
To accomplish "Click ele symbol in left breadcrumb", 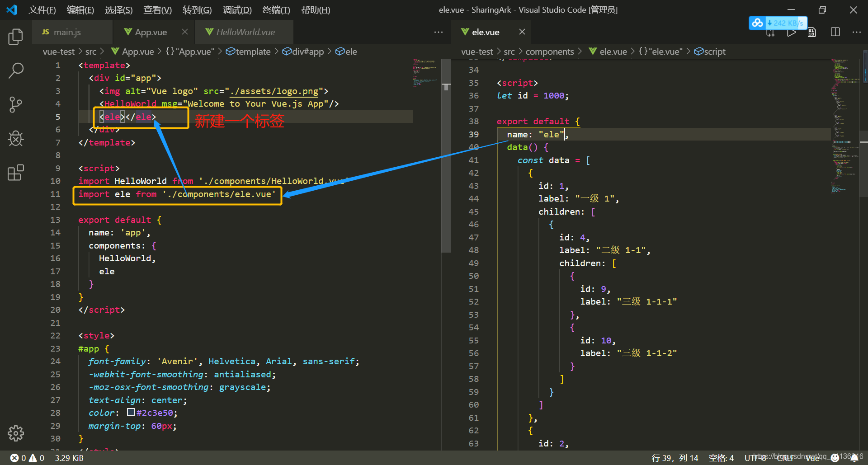I will [x=346, y=52].
